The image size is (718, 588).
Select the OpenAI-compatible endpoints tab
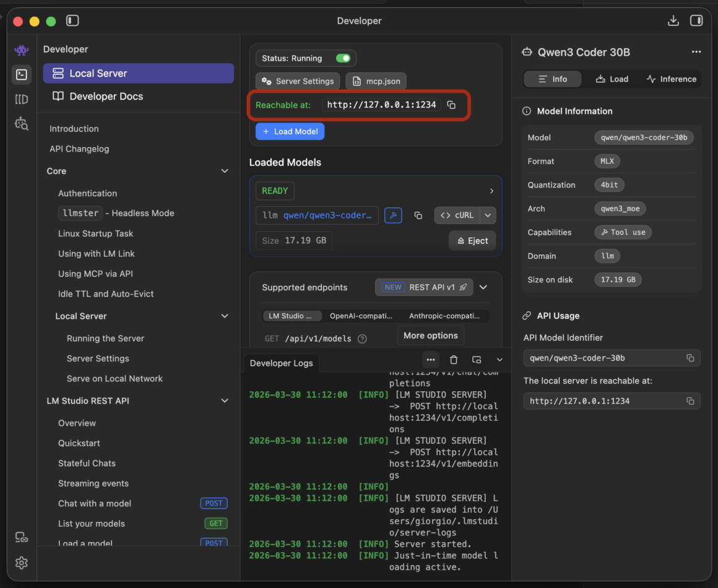click(x=361, y=316)
